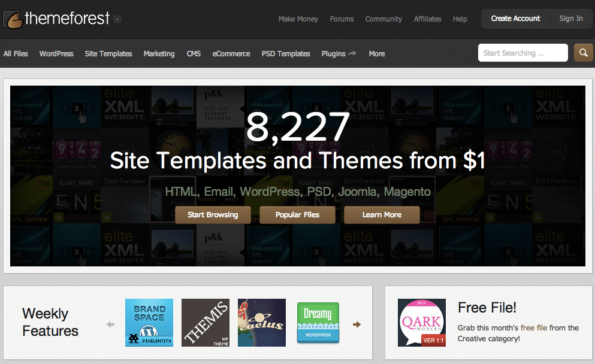Open the Themis WP theme thumbnail
595x364 pixels.
206,323
